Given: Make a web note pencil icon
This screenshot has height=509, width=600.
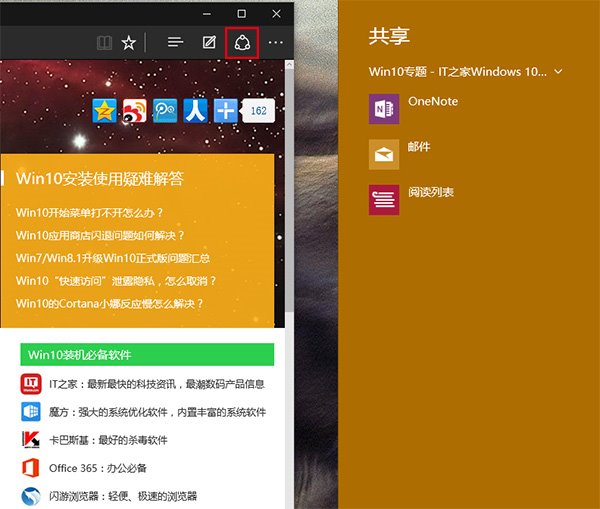Looking at the screenshot, I should pos(209,42).
